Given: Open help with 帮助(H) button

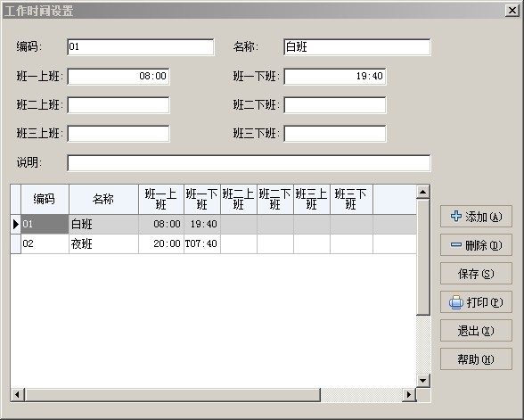Looking at the screenshot, I should click(476, 359).
